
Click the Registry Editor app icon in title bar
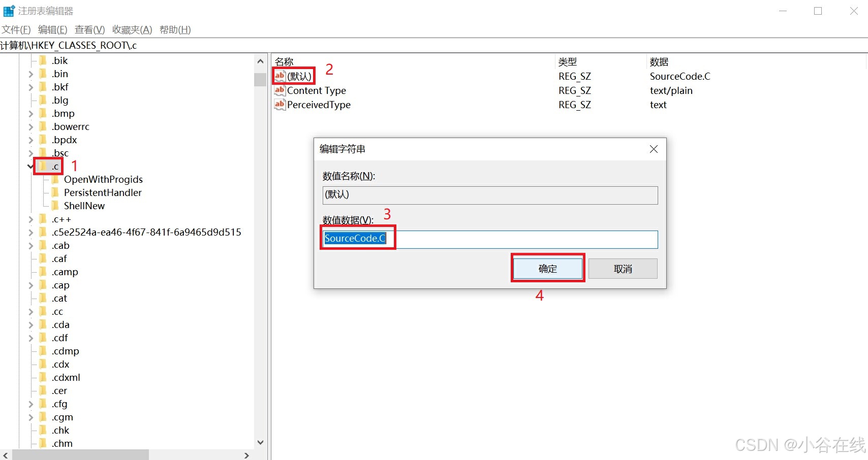tap(9, 11)
